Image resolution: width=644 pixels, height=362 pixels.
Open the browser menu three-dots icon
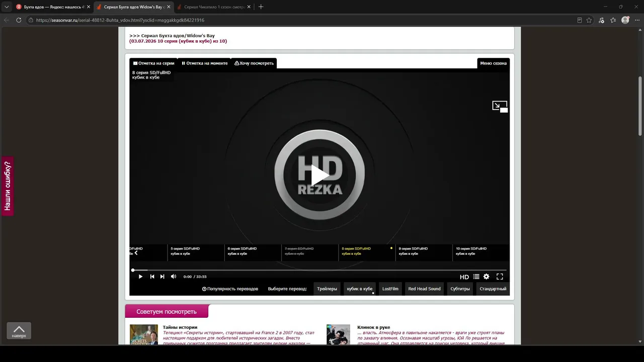(x=637, y=20)
